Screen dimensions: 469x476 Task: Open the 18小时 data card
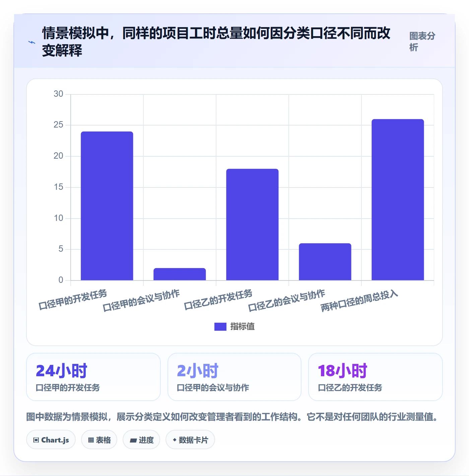376,377
